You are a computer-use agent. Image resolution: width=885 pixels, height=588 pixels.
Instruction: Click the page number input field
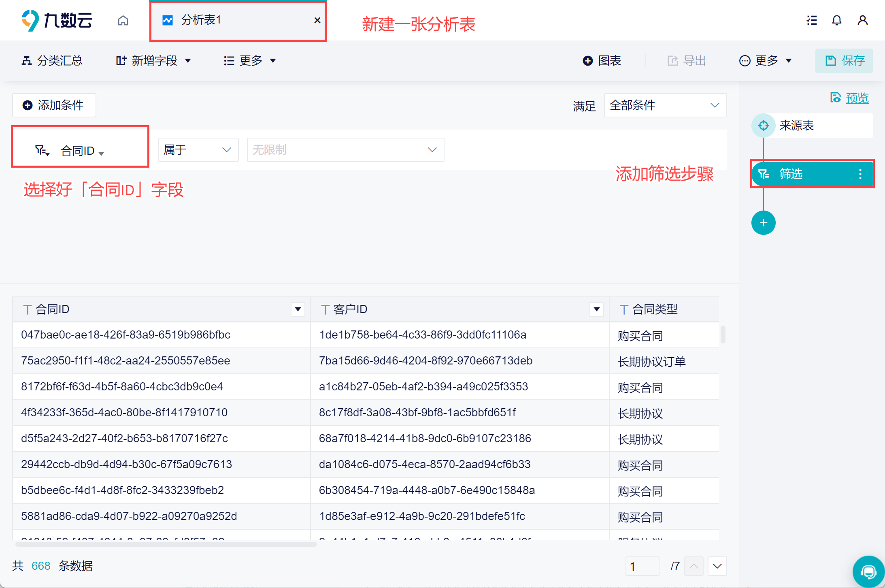pos(642,566)
